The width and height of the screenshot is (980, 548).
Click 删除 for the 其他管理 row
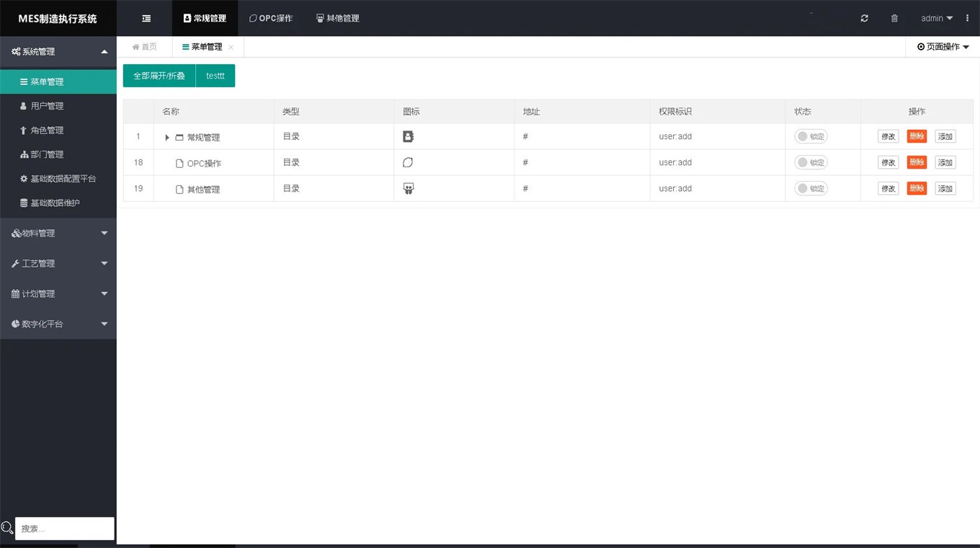tap(917, 188)
